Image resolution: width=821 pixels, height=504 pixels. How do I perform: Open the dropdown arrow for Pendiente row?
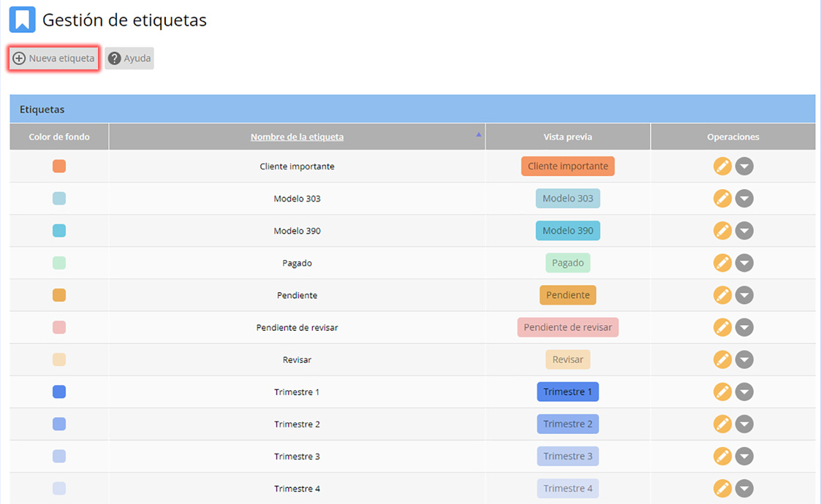(x=744, y=295)
